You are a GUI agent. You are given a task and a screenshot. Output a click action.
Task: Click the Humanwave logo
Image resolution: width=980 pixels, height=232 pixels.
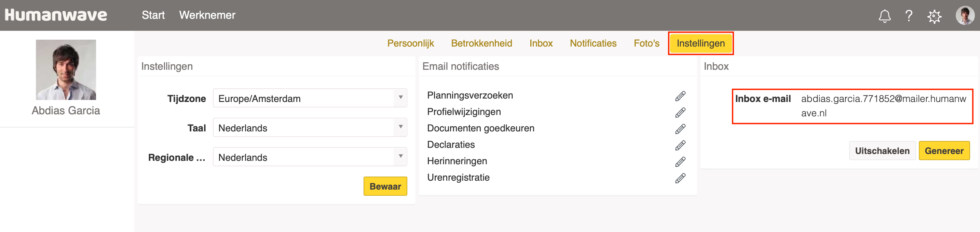[x=56, y=15]
